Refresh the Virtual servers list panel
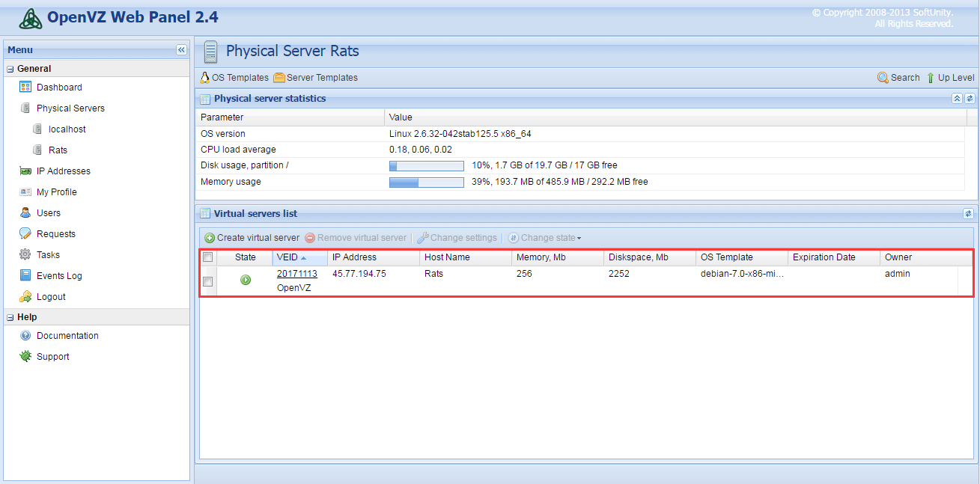 tap(968, 214)
